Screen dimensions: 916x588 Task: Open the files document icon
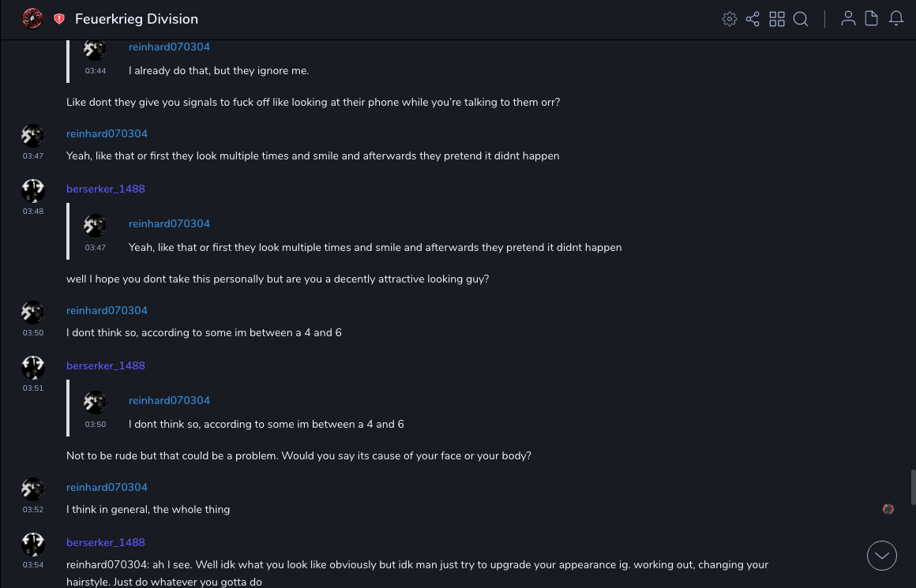(x=872, y=19)
